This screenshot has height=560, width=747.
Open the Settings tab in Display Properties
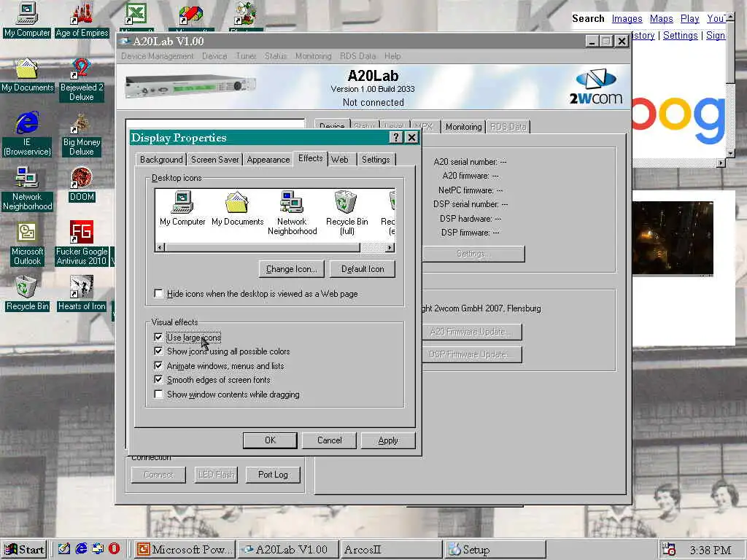click(x=376, y=160)
